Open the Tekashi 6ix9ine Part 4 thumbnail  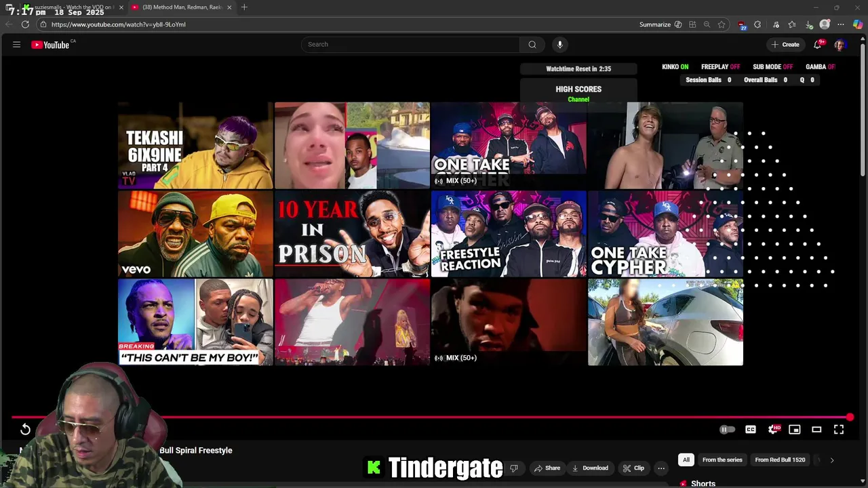(195, 145)
